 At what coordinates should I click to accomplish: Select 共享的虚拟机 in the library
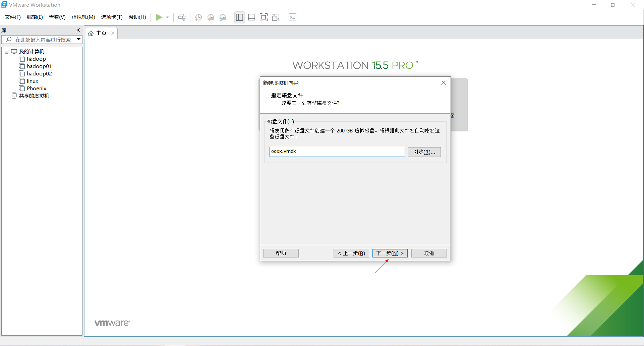click(x=34, y=96)
